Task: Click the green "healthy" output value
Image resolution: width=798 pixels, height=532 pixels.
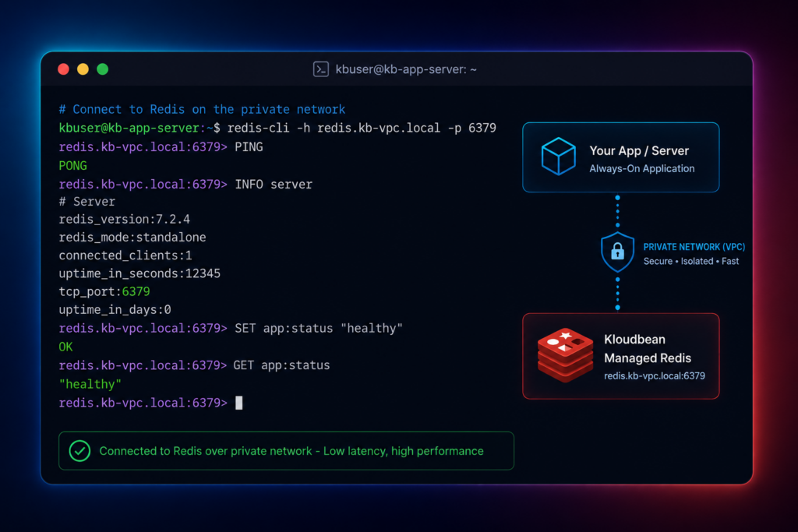Action: [90, 384]
